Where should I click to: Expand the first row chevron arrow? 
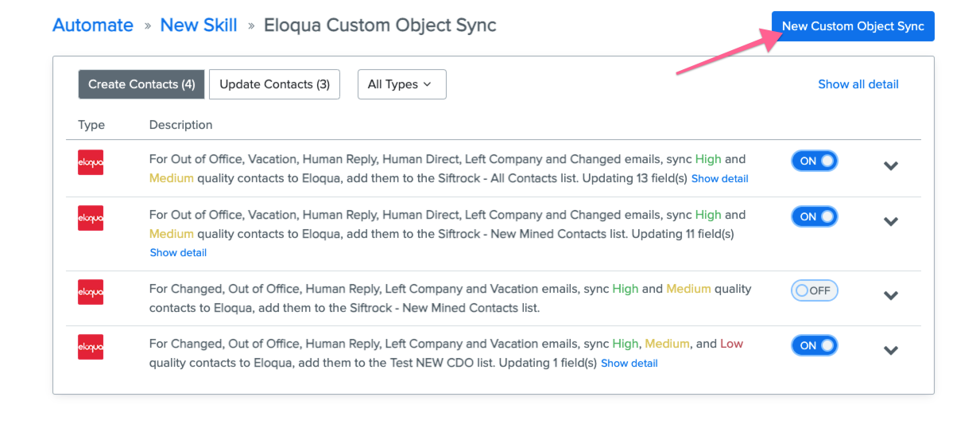point(891,166)
